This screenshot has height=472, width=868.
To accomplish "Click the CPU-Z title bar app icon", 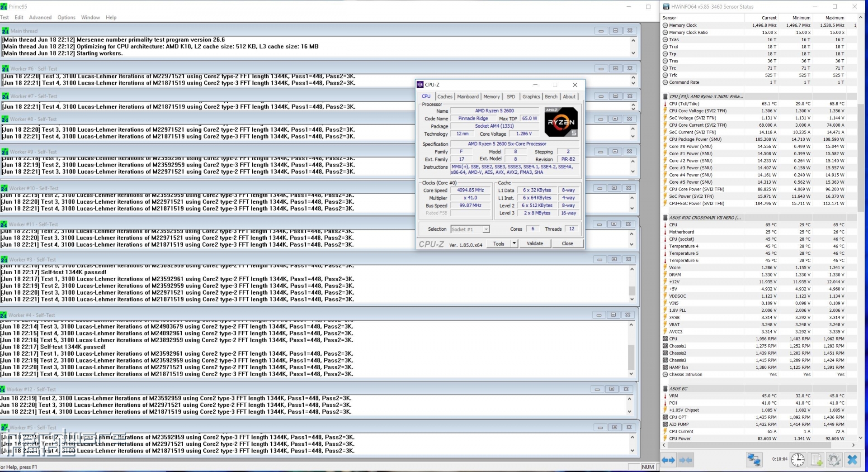I will coord(420,85).
